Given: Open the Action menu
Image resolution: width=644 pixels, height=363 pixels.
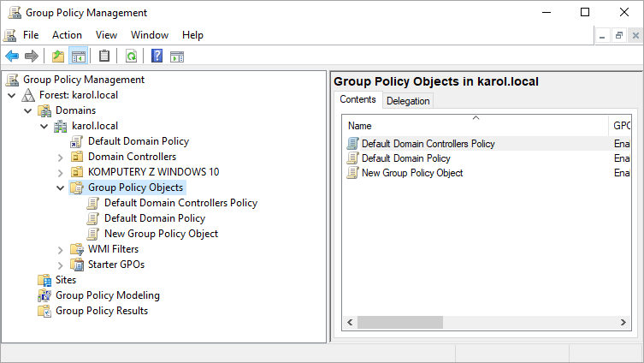Looking at the screenshot, I should (x=67, y=35).
